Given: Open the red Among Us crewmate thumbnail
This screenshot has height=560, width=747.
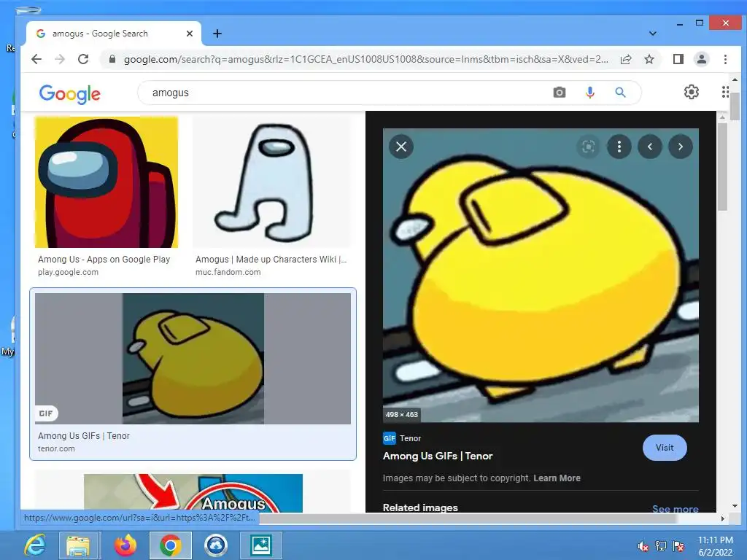Looking at the screenshot, I should [107, 182].
